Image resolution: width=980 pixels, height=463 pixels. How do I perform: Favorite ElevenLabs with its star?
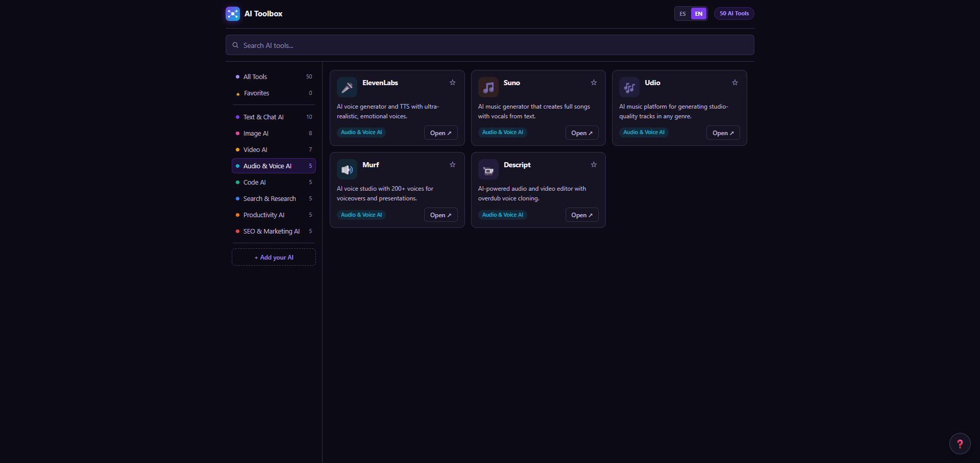tap(452, 83)
